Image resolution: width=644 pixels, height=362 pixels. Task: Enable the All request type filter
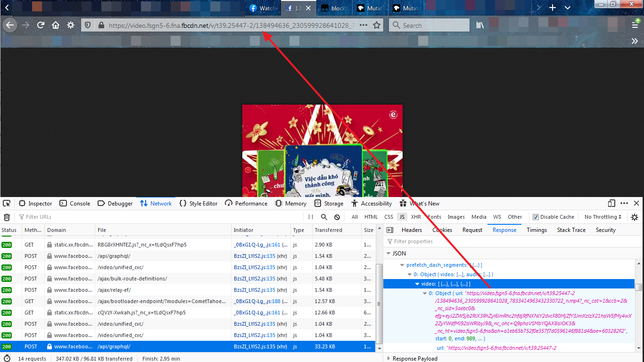point(355,217)
